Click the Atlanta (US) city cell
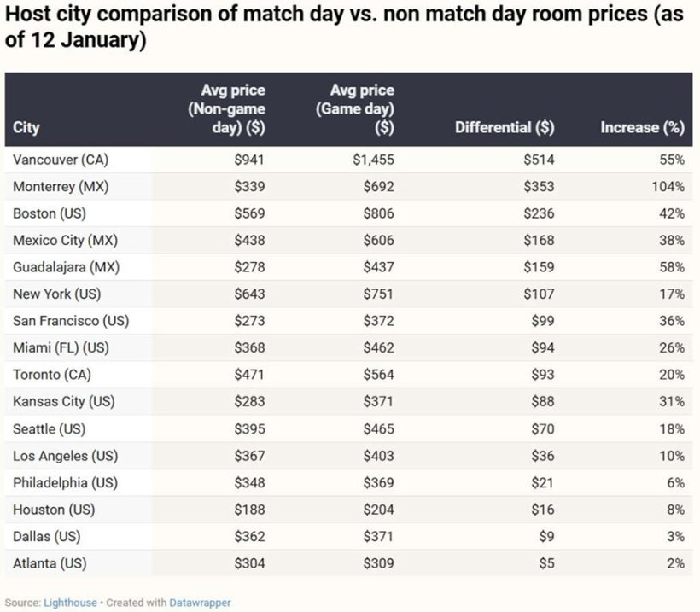 50,563
